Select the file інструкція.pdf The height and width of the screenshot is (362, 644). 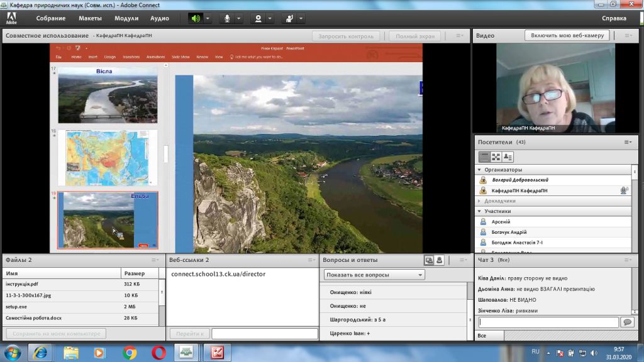tap(80, 284)
